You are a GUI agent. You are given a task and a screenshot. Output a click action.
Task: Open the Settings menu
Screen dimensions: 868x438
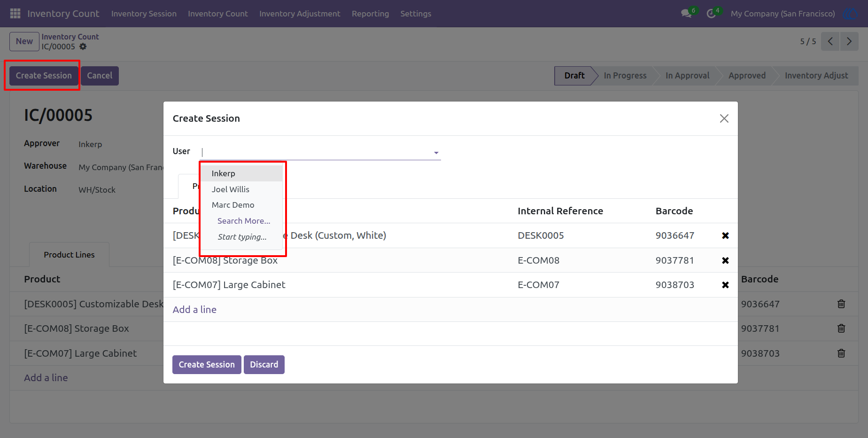click(x=416, y=14)
